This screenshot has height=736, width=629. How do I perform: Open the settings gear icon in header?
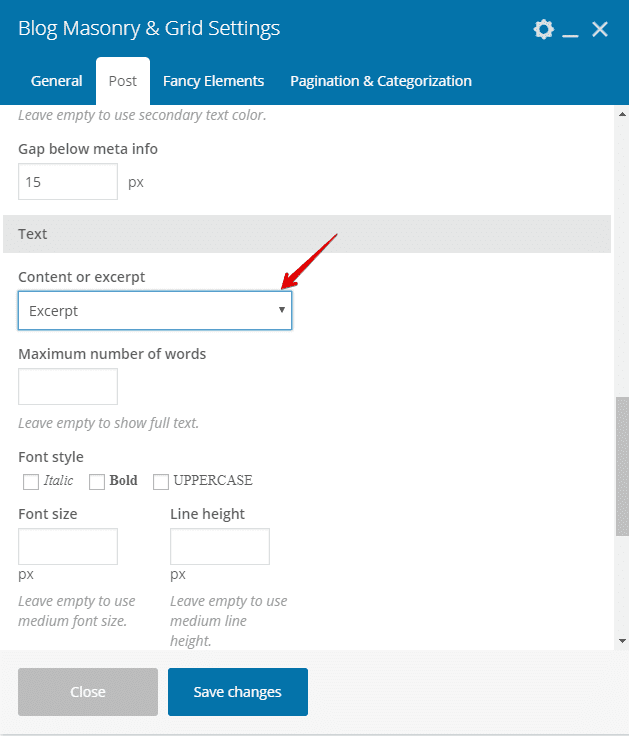[544, 29]
